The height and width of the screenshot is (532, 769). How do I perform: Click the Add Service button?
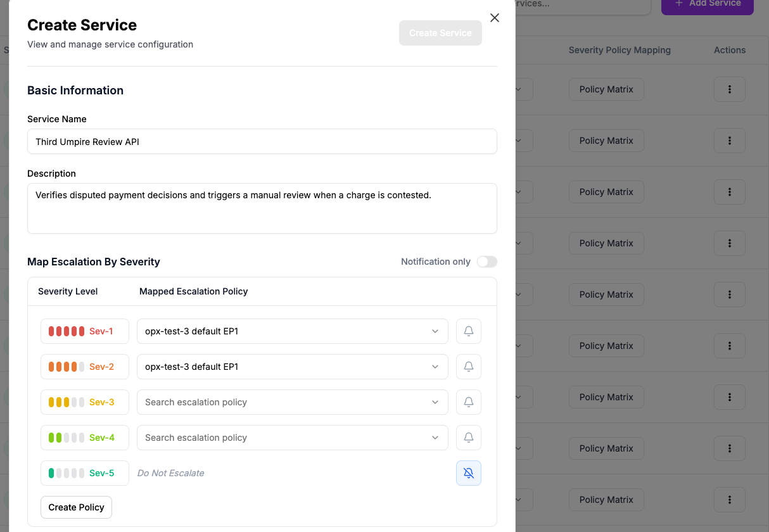click(x=708, y=4)
